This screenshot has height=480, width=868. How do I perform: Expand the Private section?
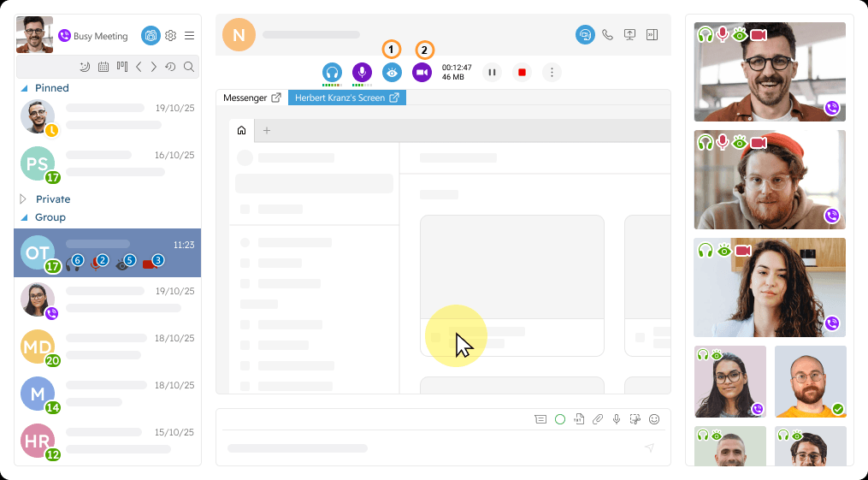(x=23, y=199)
